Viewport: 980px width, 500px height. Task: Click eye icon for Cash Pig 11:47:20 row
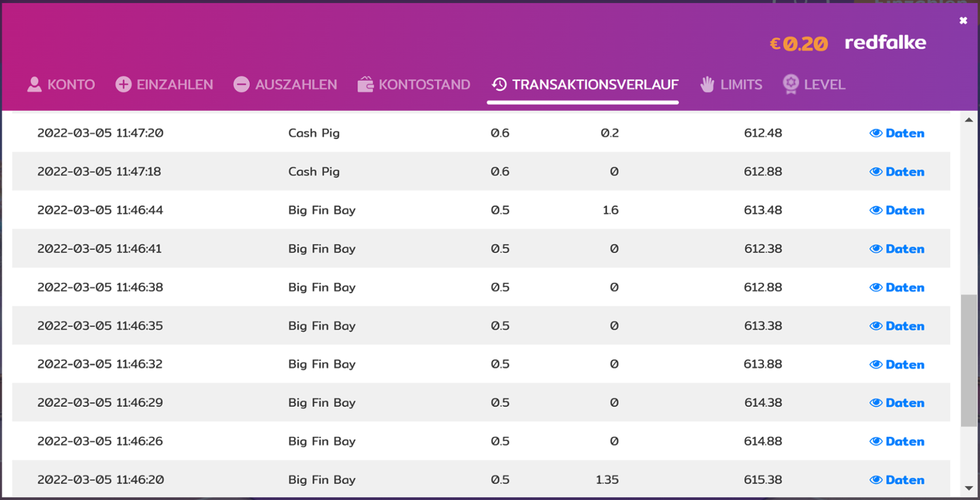[876, 133]
